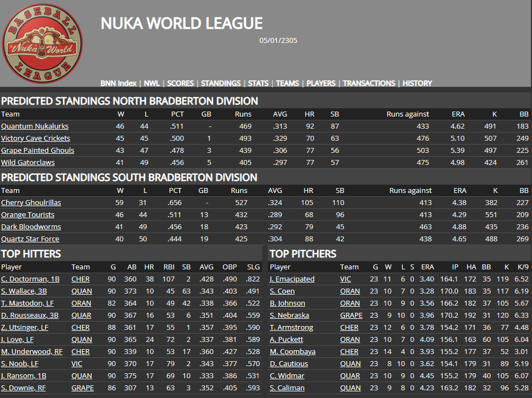This screenshot has width=532, height=398.
Task: Click the Victory Cave Crickets team link
Action: click(35, 139)
